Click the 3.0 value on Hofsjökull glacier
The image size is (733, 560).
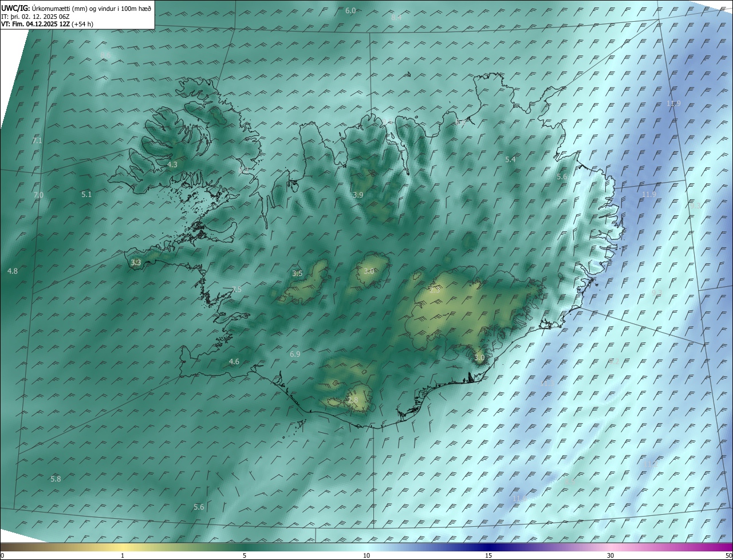pyautogui.click(x=369, y=271)
